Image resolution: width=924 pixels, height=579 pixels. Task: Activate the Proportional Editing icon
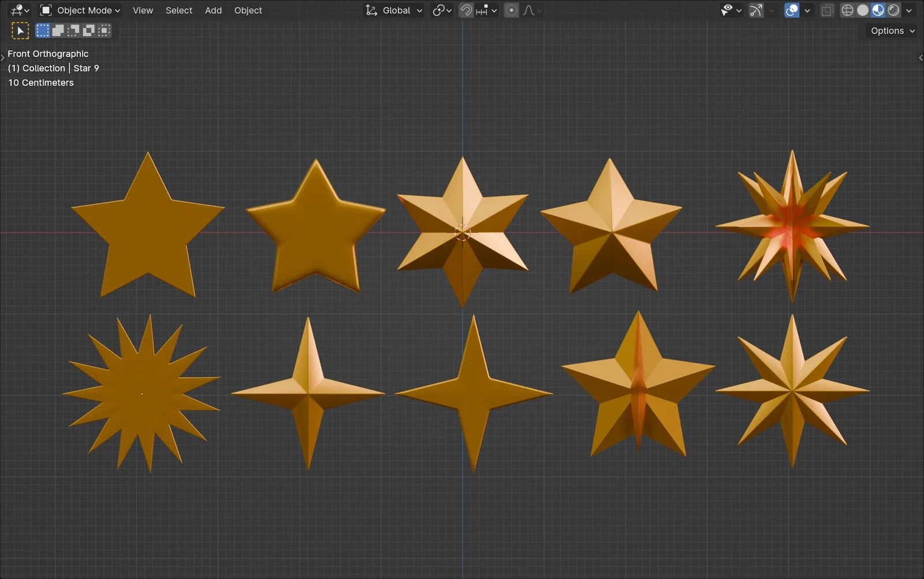[511, 10]
